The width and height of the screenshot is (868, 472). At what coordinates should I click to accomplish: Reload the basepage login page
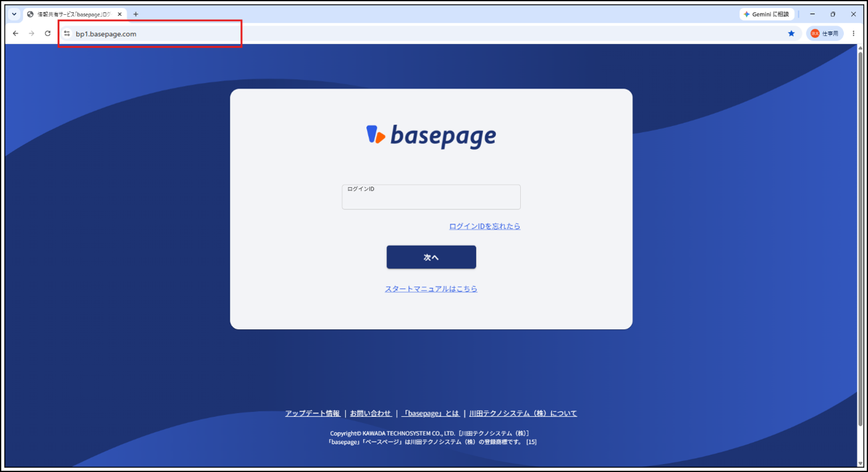(48, 33)
